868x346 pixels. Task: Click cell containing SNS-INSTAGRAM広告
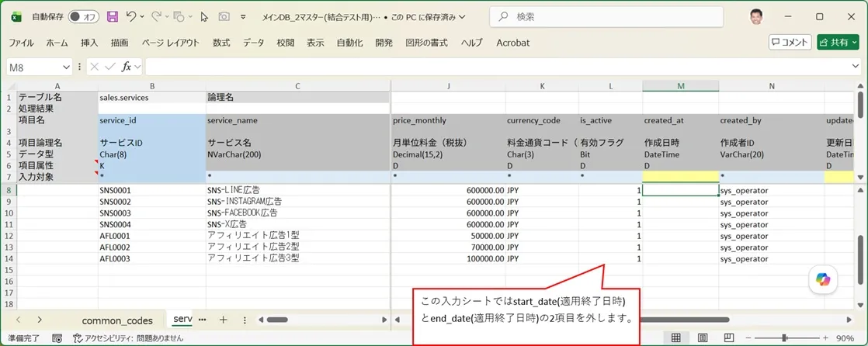click(298, 202)
